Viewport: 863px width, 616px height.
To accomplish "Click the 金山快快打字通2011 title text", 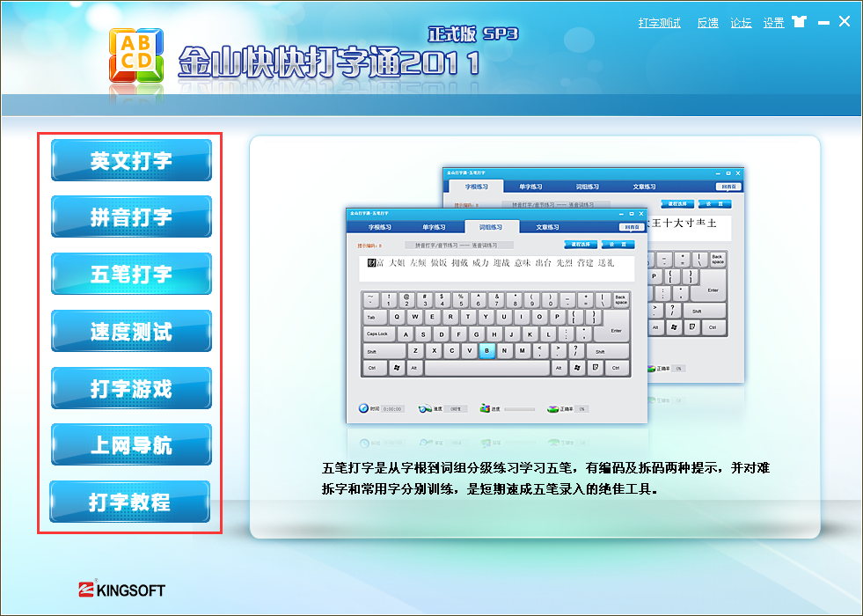I will pos(329,63).
